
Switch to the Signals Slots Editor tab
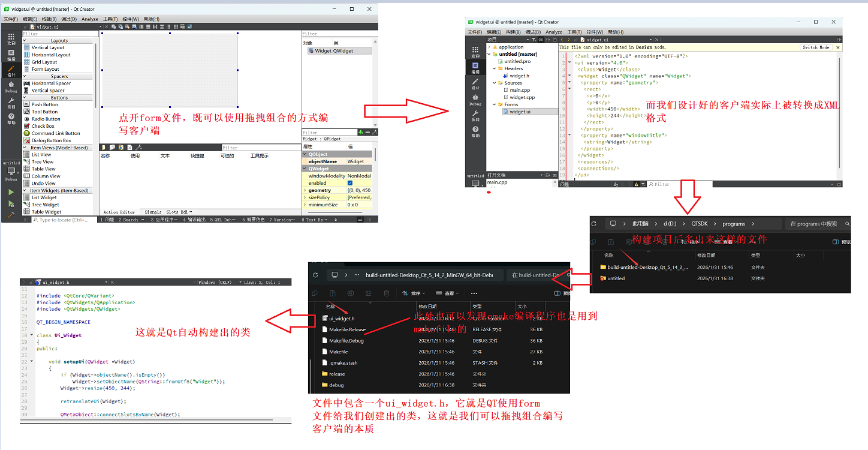click(x=168, y=212)
